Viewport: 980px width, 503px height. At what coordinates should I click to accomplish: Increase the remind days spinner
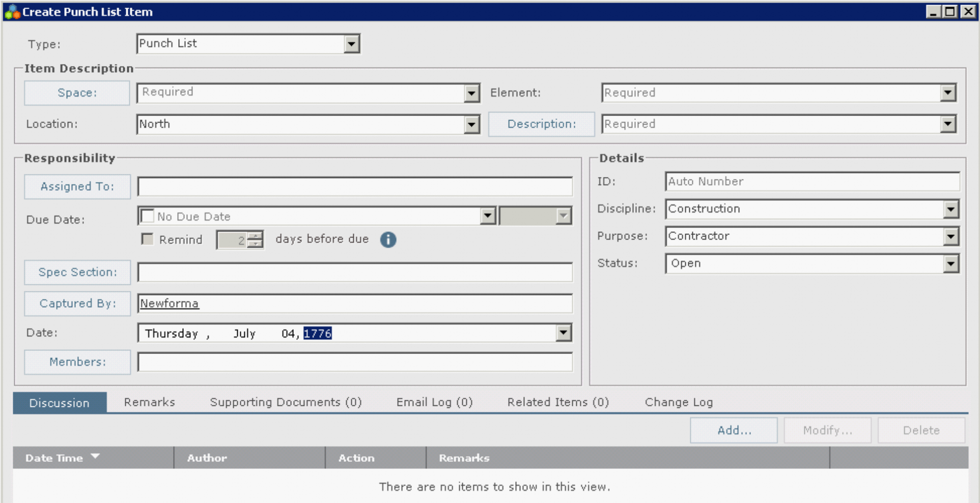pos(255,235)
